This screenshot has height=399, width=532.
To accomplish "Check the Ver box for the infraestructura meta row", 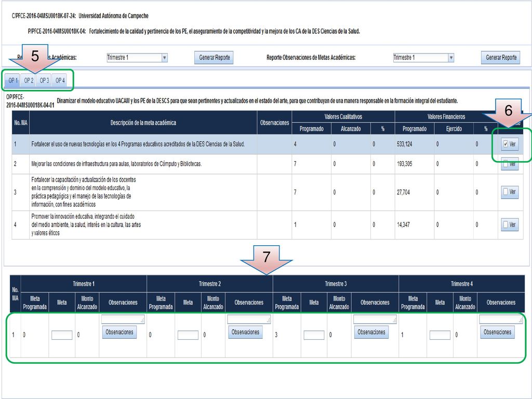I will tap(506, 164).
